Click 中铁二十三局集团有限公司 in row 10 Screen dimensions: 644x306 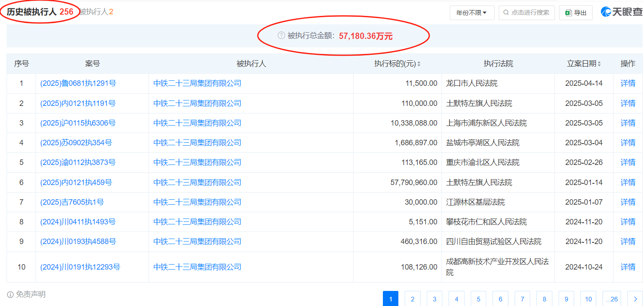click(x=198, y=267)
